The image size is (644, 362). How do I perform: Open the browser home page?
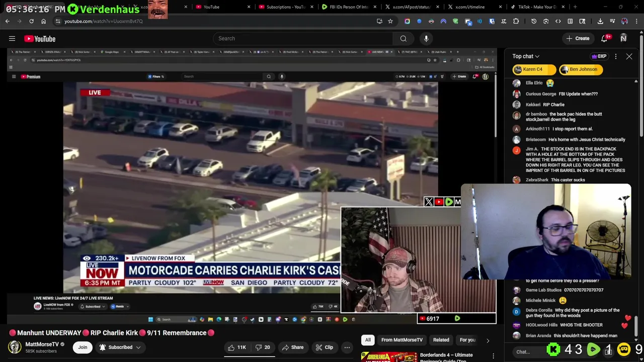[43, 21]
